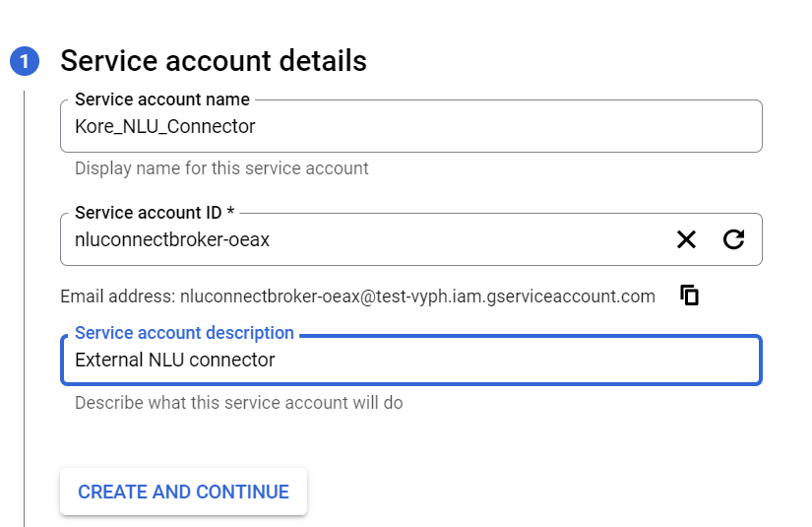This screenshot has height=527, width=812.
Task: Click the 'Service account ID *' floating label
Action: (x=154, y=213)
